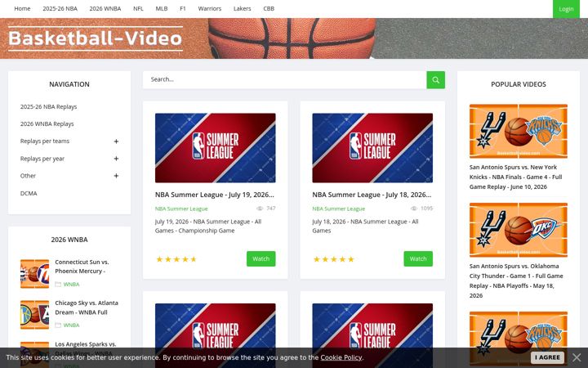This screenshot has height=368, width=588.
Task: Click NBA Summer League category under July 19
Action: click(x=181, y=209)
